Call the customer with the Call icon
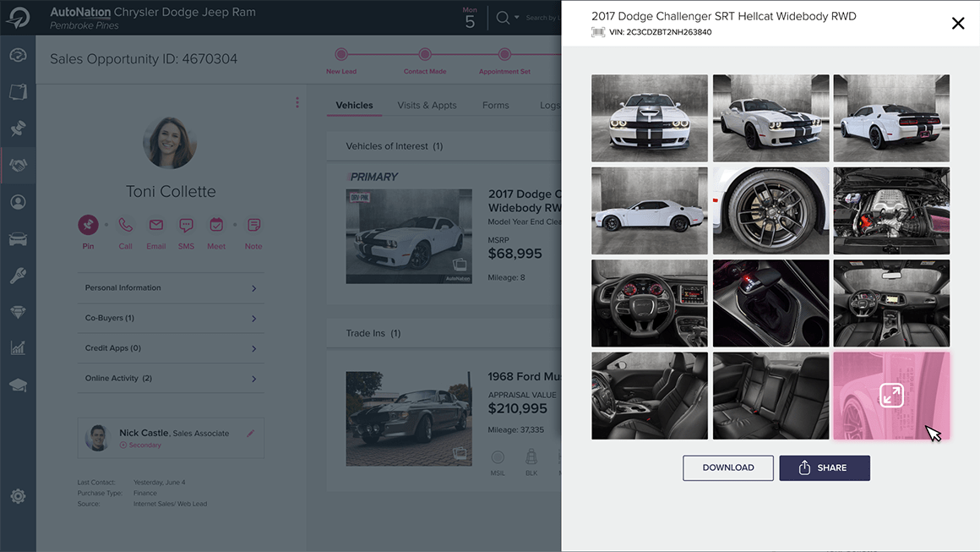This screenshot has height=552, width=980. pyautogui.click(x=126, y=224)
